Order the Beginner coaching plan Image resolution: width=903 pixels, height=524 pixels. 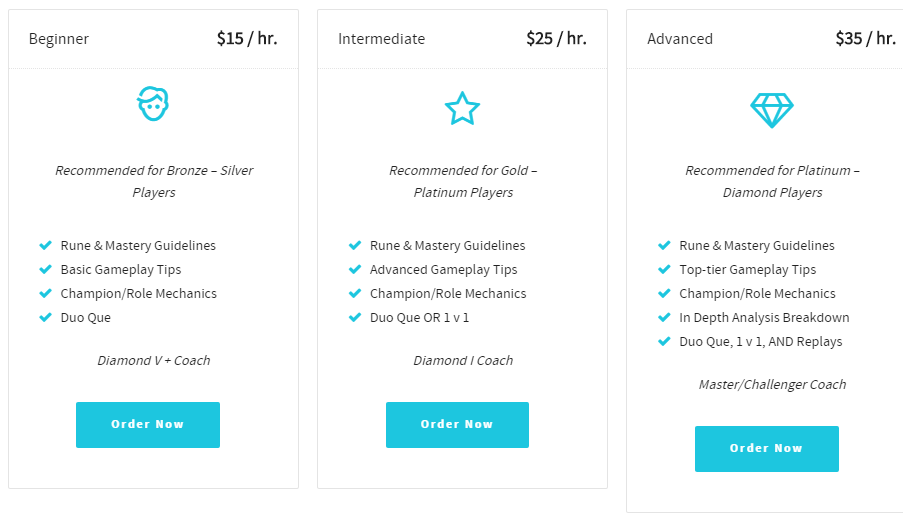point(148,425)
